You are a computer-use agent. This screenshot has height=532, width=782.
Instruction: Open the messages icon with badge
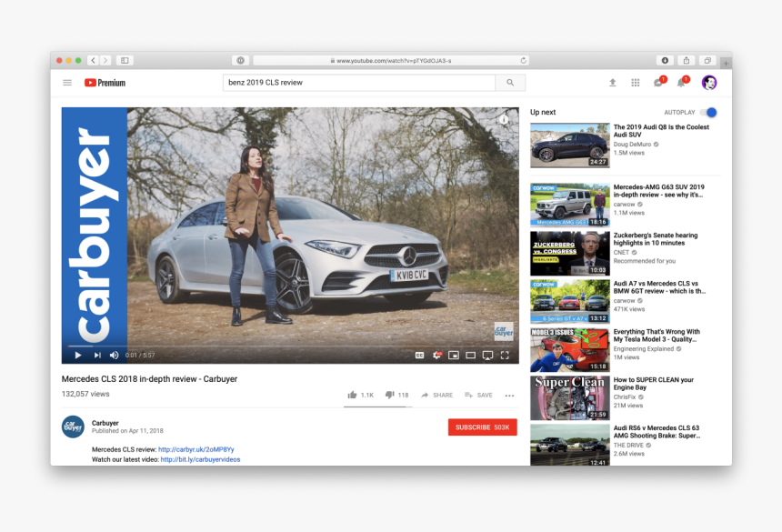click(x=659, y=82)
